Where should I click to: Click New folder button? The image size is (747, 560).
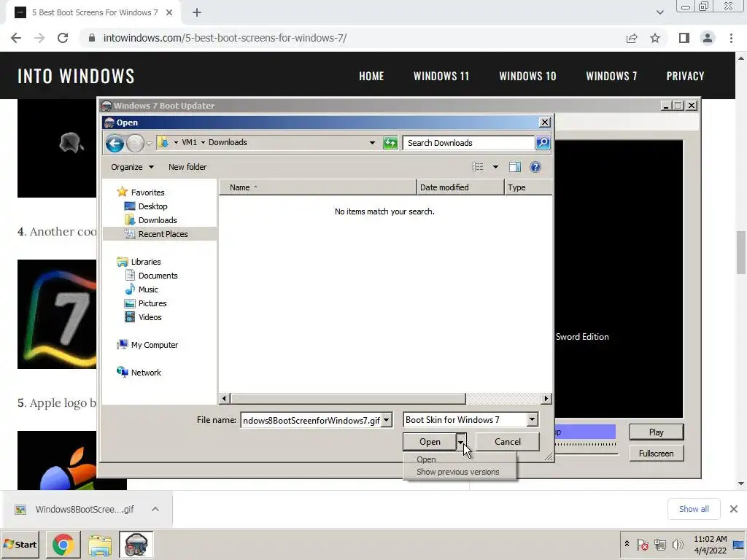(x=187, y=167)
